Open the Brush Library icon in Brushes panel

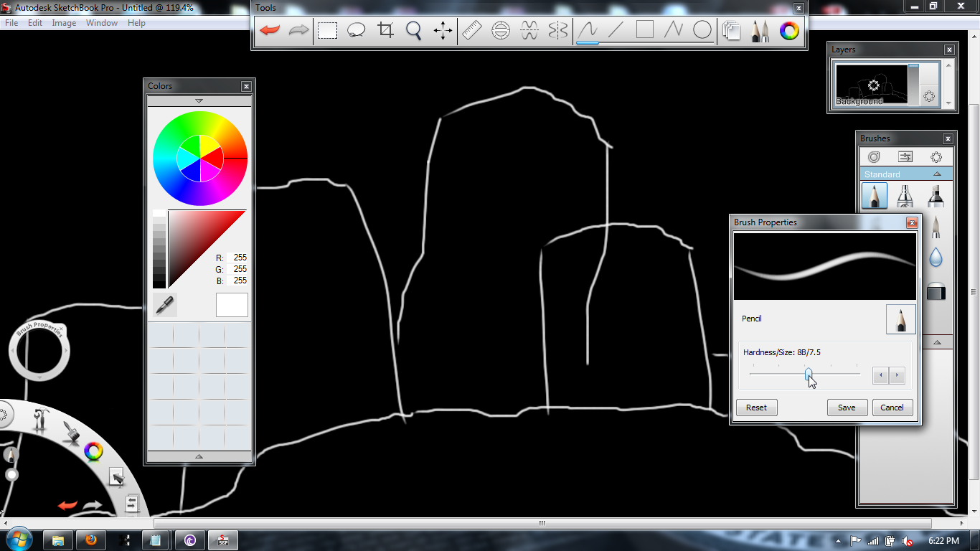pyautogui.click(x=874, y=157)
